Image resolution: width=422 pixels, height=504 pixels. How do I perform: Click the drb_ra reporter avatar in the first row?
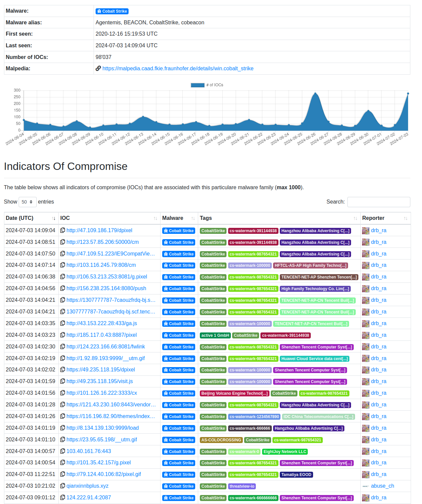pos(365,230)
